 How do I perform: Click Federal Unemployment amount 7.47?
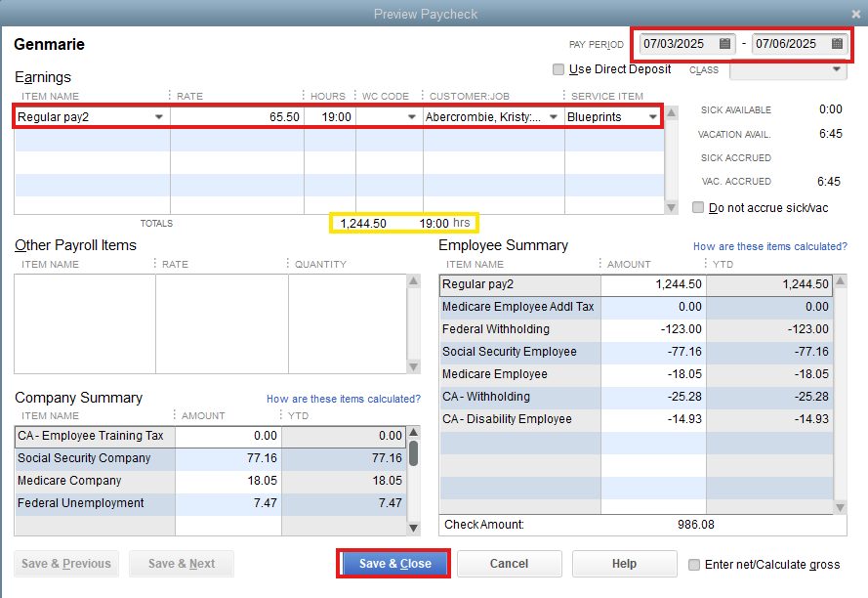[x=266, y=502]
